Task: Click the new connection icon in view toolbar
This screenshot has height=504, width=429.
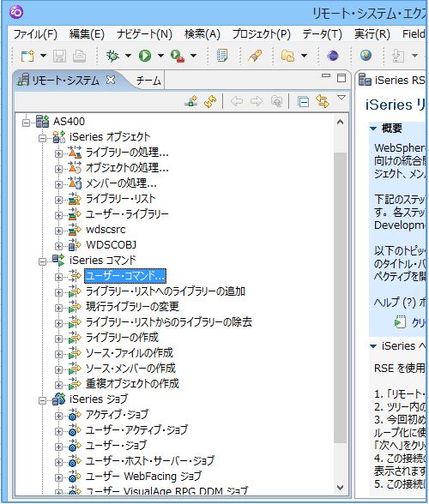Action: tap(191, 101)
